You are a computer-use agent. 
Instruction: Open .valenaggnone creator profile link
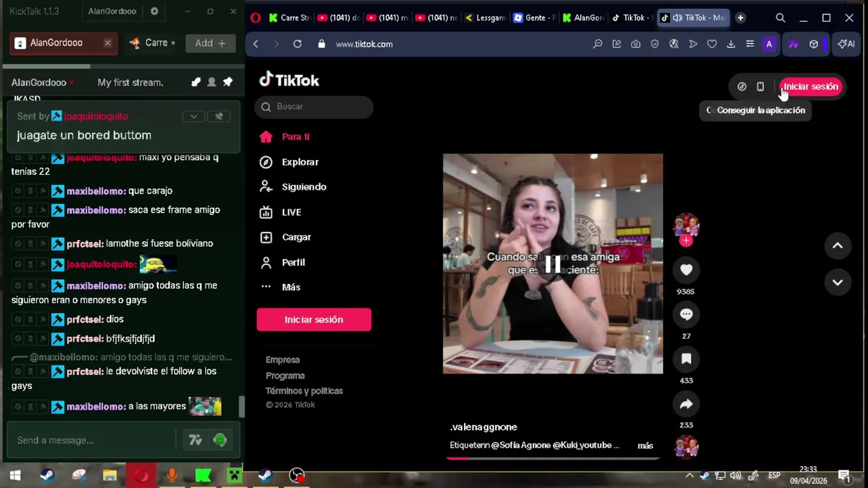pos(484,427)
